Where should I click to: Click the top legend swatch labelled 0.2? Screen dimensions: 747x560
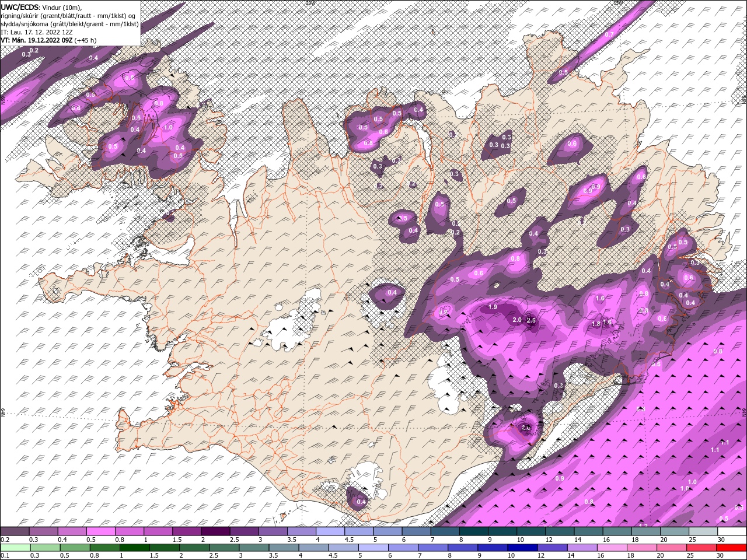[x=15, y=531]
